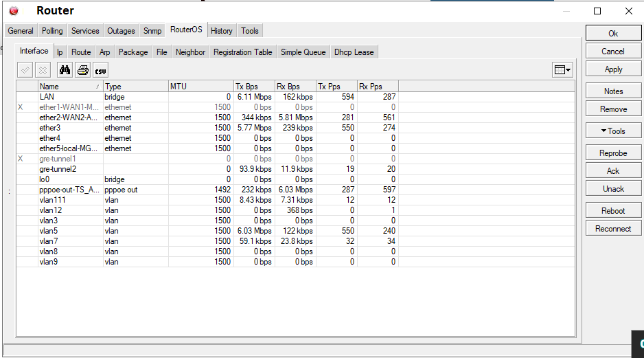This screenshot has height=358, width=644.
Task: Acknowledge with the Ack button
Action: click(613, 171)
